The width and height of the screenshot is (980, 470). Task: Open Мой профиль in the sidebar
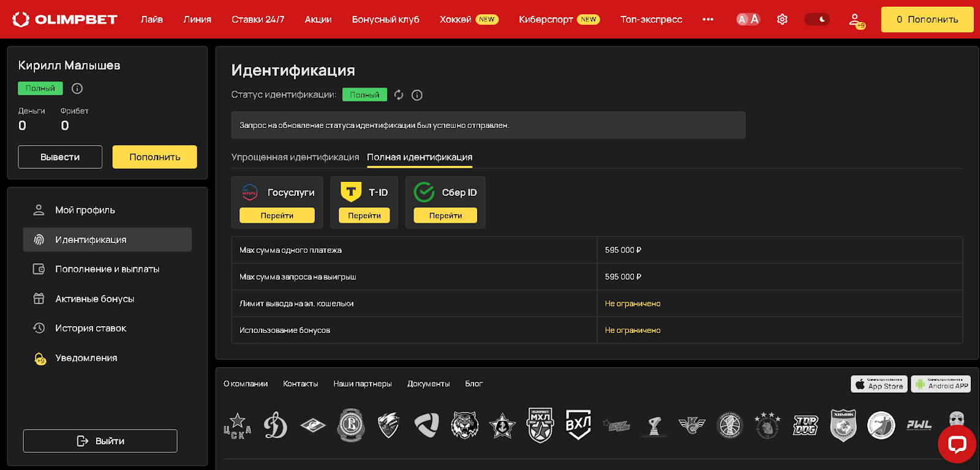point(107,210)
